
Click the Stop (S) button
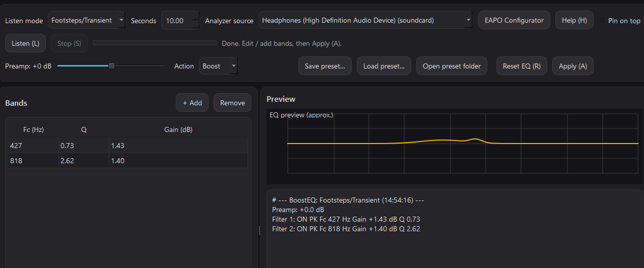[x=69, y=43]
